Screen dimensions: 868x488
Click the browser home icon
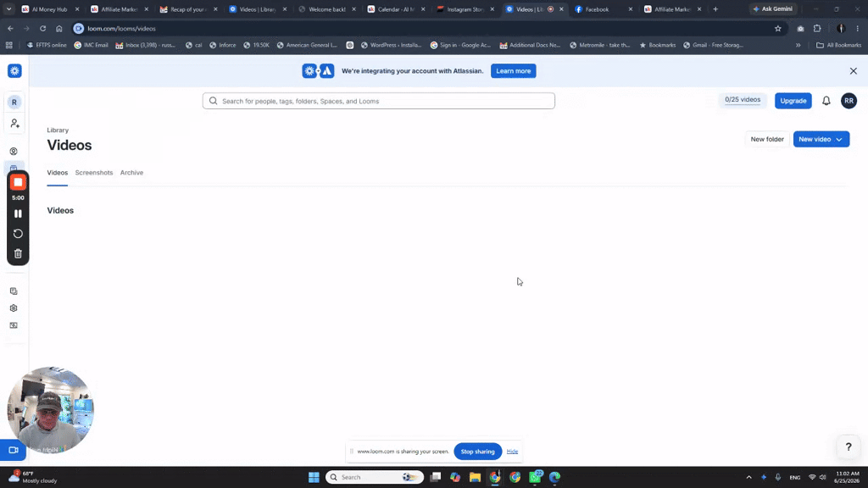[59, 28]
